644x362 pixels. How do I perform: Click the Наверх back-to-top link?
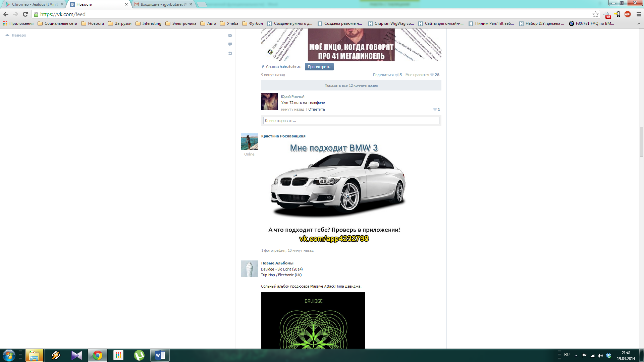16,35
